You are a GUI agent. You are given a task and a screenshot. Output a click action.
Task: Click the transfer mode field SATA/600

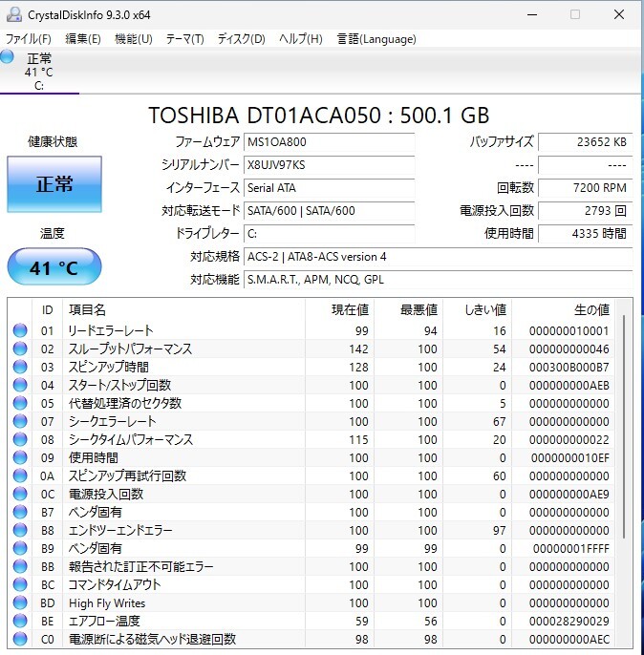(x=330, y=210)
